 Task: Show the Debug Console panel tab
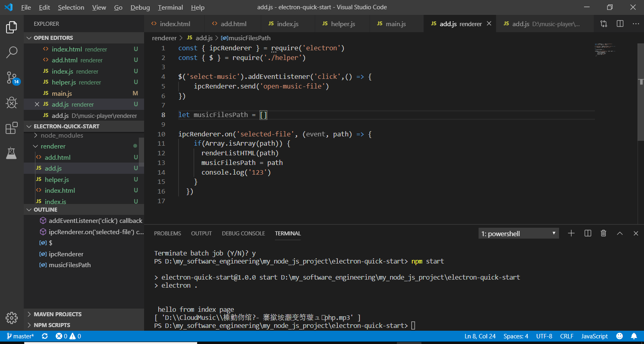tap(243, 233)
